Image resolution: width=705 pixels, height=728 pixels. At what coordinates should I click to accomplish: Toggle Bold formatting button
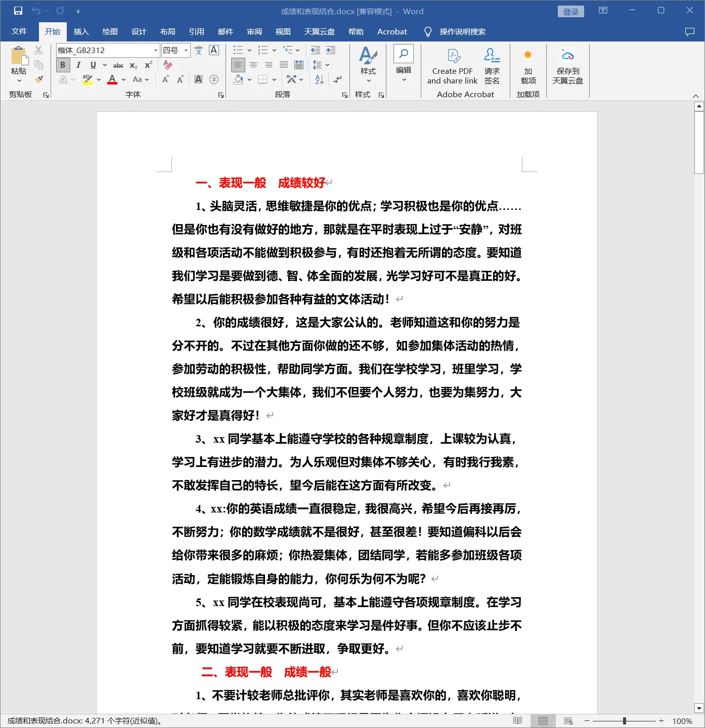[x=63, y=65]
